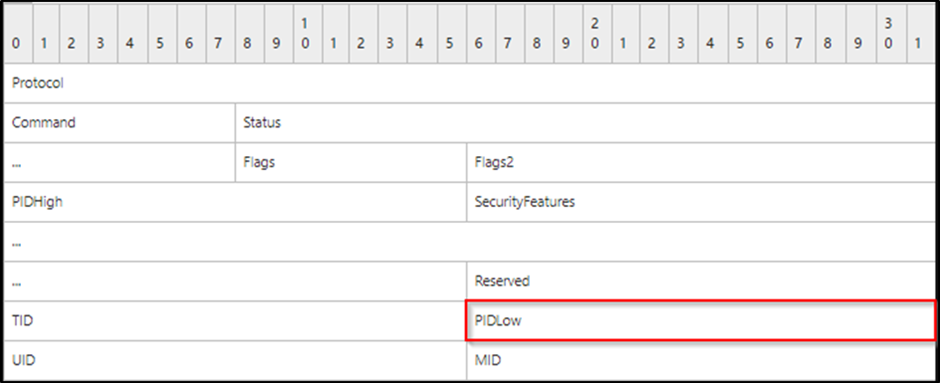Select the ellipsis cell left of Reserved
This screenshot has height=383, width=940.
click(x=235, y=281)
